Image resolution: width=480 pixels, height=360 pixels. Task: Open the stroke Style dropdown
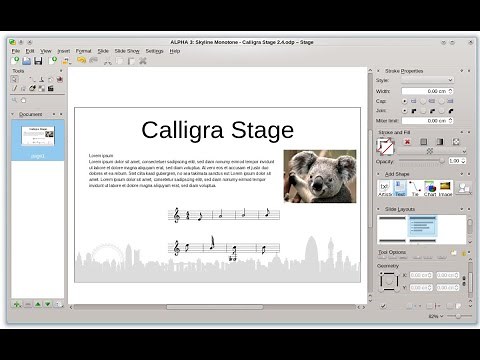[427, 80]
